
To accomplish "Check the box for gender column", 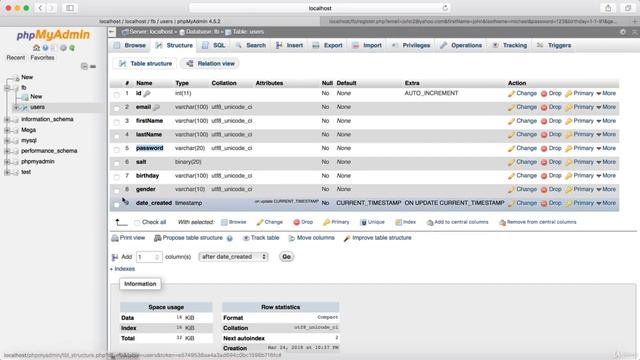I will coord(117,191).
